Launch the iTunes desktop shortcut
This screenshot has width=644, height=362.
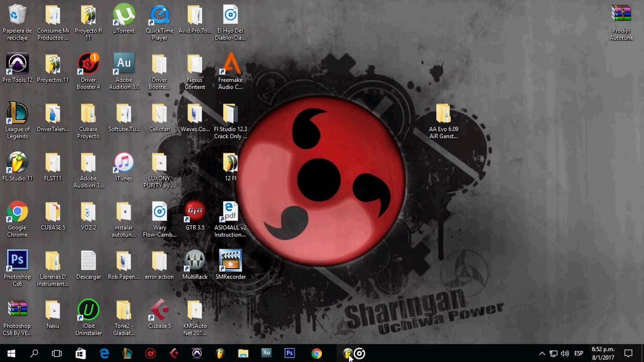coord(124,167)
